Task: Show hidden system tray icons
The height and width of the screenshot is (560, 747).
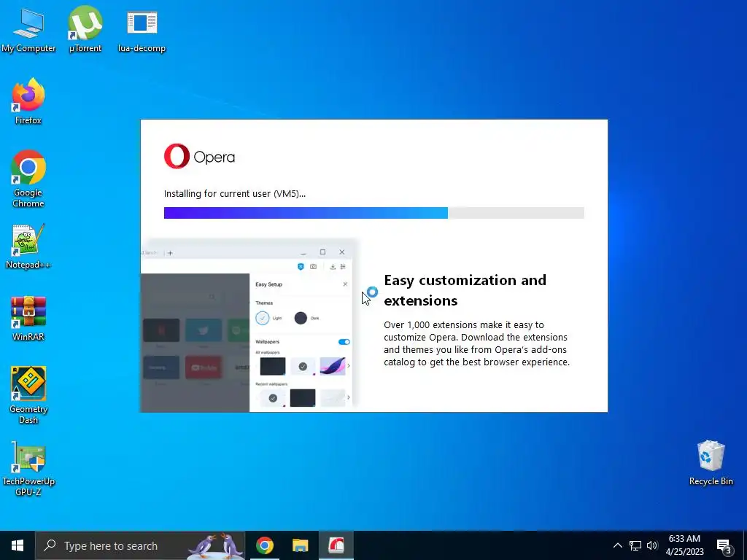Action: click(x=617, y=545)
